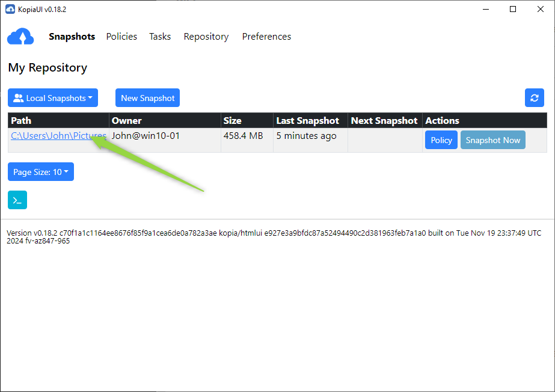
Task: Click the Version v0.18.2 footer text
Action: pyautogui.click(x=274, y=237)
